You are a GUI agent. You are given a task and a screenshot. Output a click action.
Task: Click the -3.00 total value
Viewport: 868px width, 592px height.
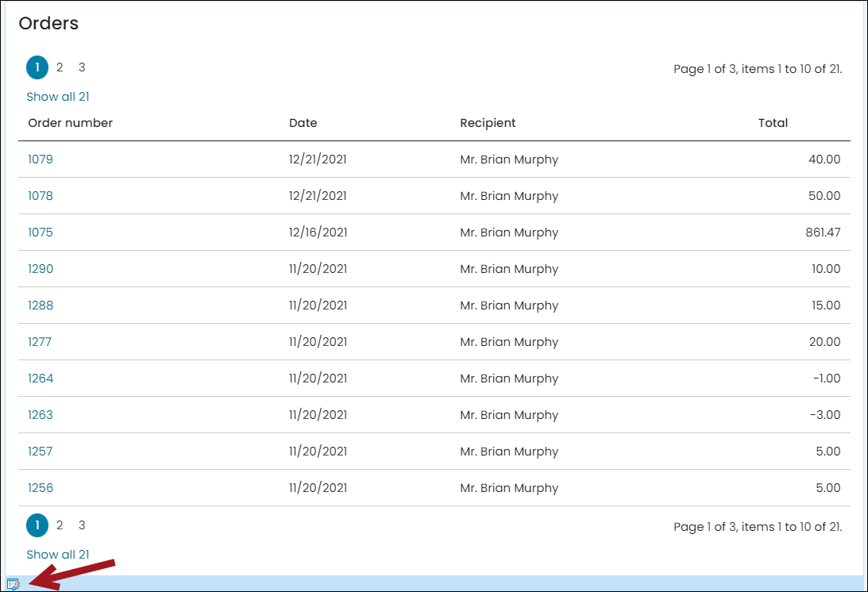pyautogui.click(x=825, y=415)
